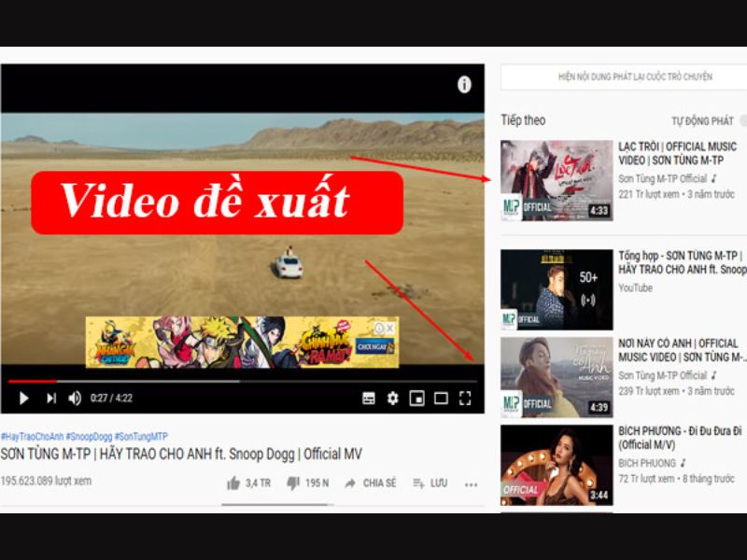Open the BÍCH PHƯƠNG Đi Đu Đưa Đi thumbnail

coord(557,465)
